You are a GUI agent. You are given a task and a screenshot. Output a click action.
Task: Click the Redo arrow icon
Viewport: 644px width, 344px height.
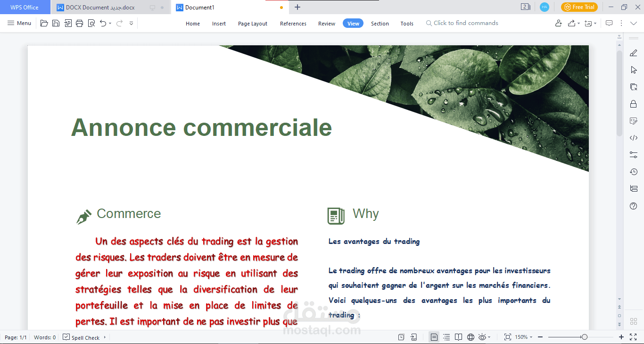pyautogui.click(x=119, y=23)
